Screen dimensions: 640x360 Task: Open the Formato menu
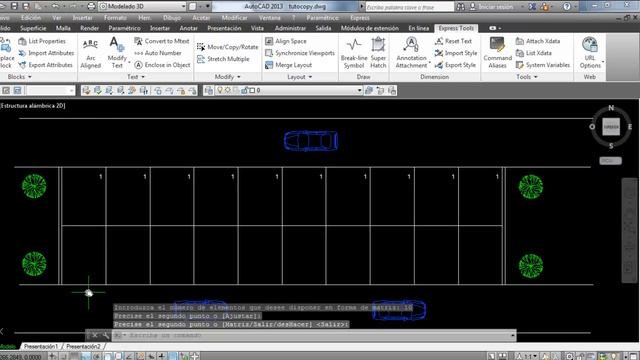(x=115, y=18)
